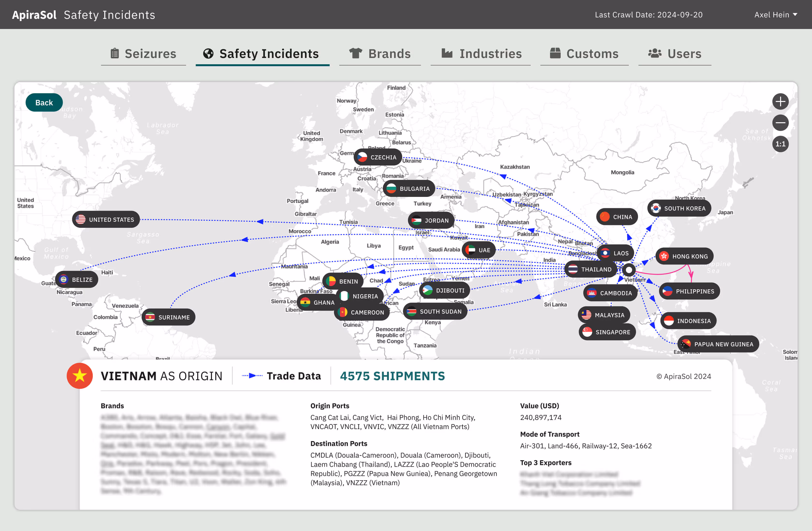The image size is (812, 531).
Task: Click the Vietnam origin marker on map
Action: (628, 270)
